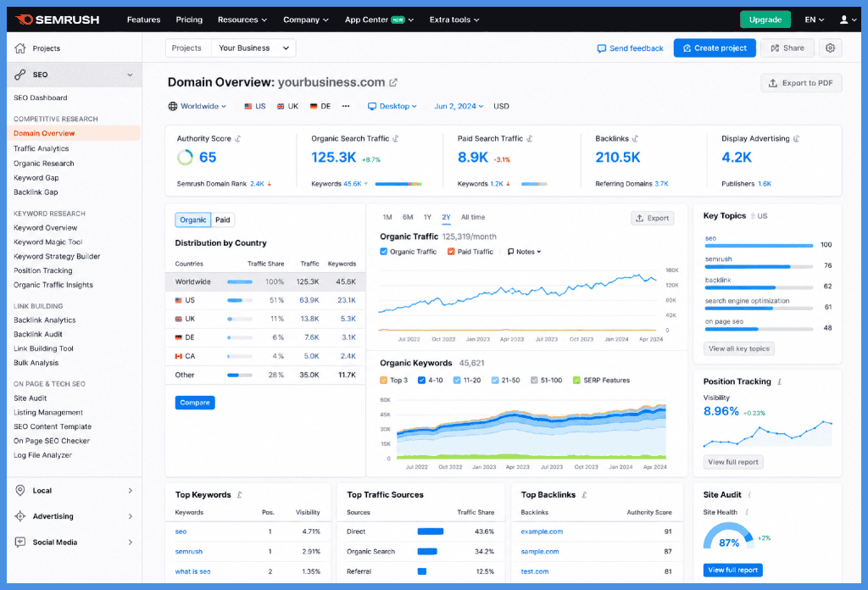Image resolution: width=868 pixels, height=590 pixels.
Task: Open the Notes dropdown
Action: coord(524,251)
